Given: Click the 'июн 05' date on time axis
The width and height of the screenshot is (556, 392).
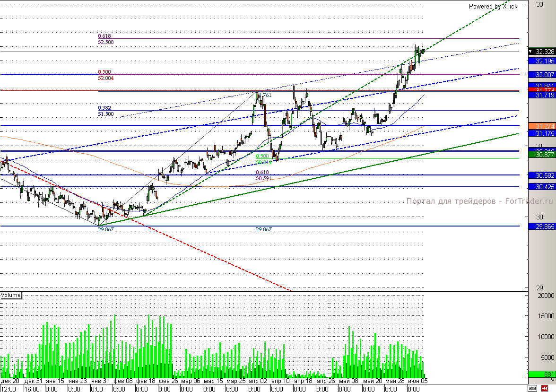Looking at the screenshot, I should [x=418, y=381].
